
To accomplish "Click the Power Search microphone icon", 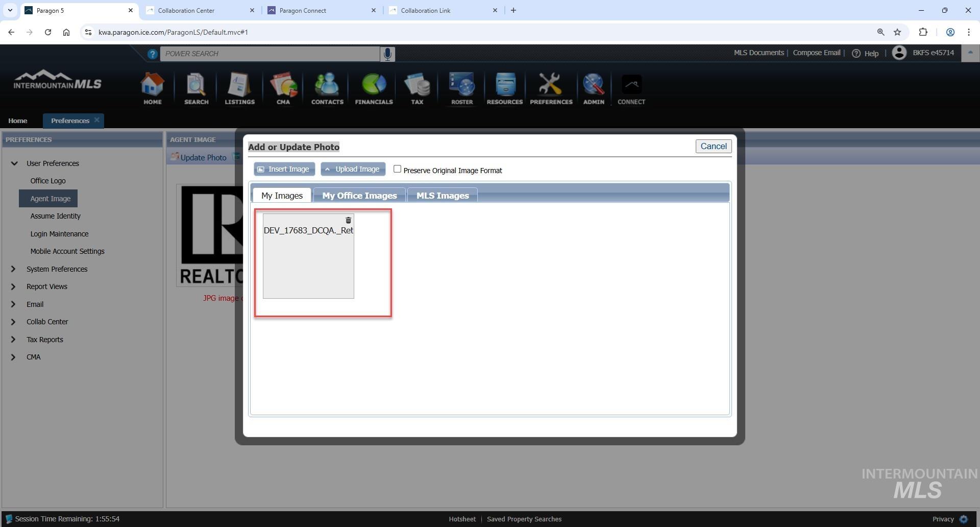I will [x=387, y=54].
